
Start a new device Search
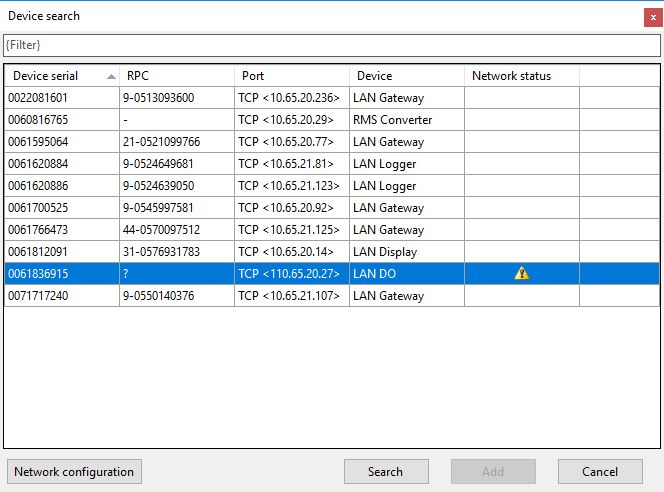[386, 472]
